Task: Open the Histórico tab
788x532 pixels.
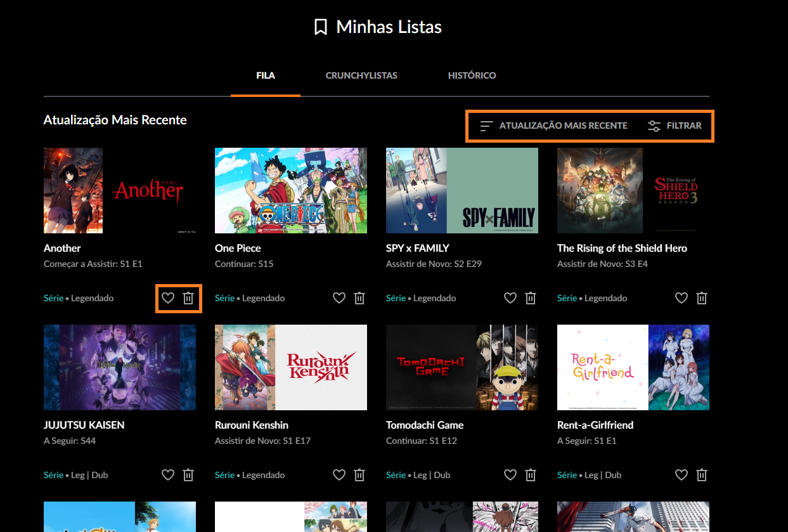Action: [472, 75]
